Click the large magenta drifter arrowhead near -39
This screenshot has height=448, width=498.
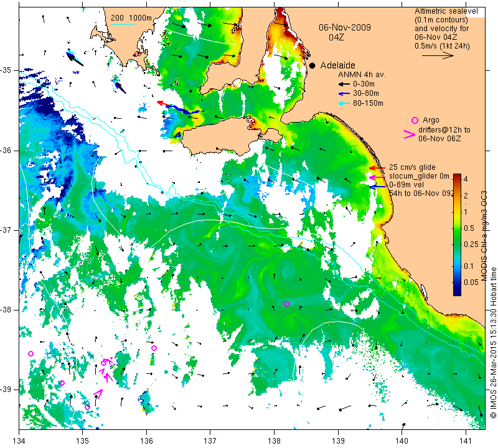tap(98, 394)
